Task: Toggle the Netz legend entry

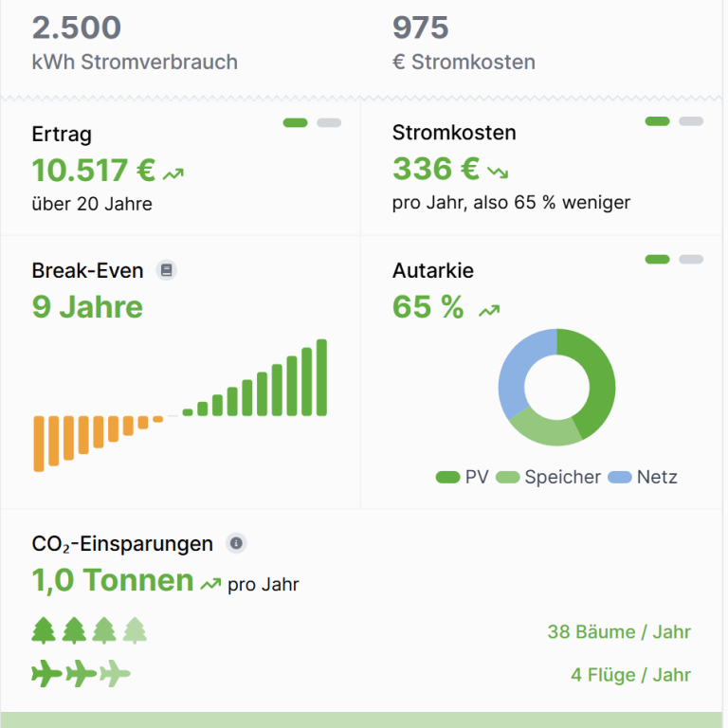Action: click(643, 478)
